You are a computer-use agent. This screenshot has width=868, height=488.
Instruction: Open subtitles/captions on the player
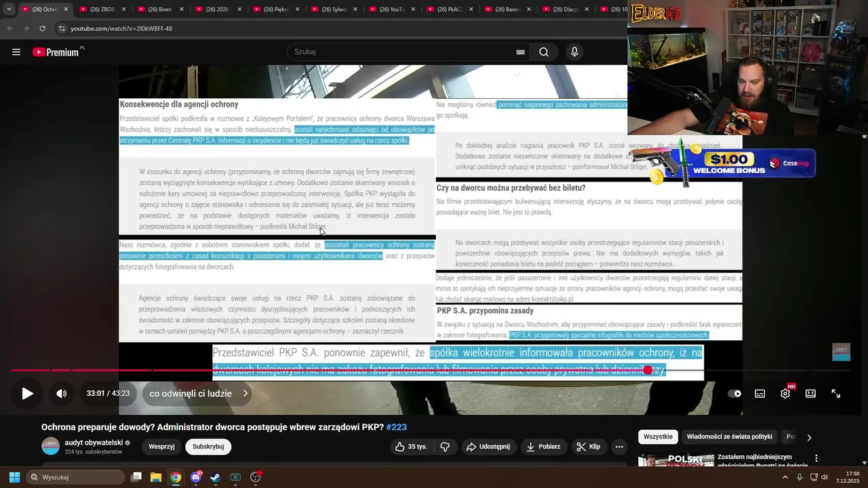(x=760, y=394)
